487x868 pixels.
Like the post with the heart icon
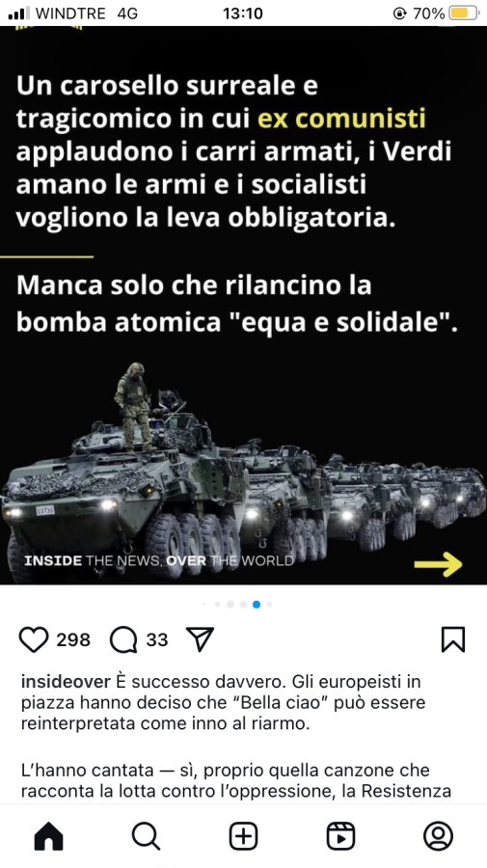[34, 640]
